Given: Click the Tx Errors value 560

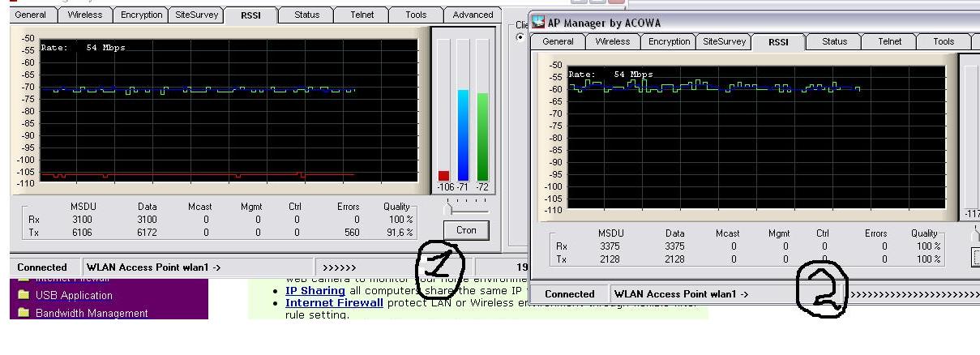Looking at the screenshot, I should pos(350,233).
